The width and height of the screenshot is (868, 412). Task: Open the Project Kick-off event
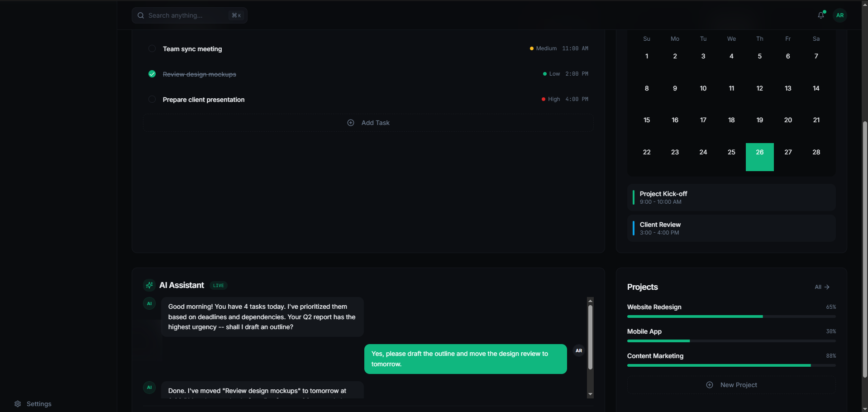(x=731, y=197)
